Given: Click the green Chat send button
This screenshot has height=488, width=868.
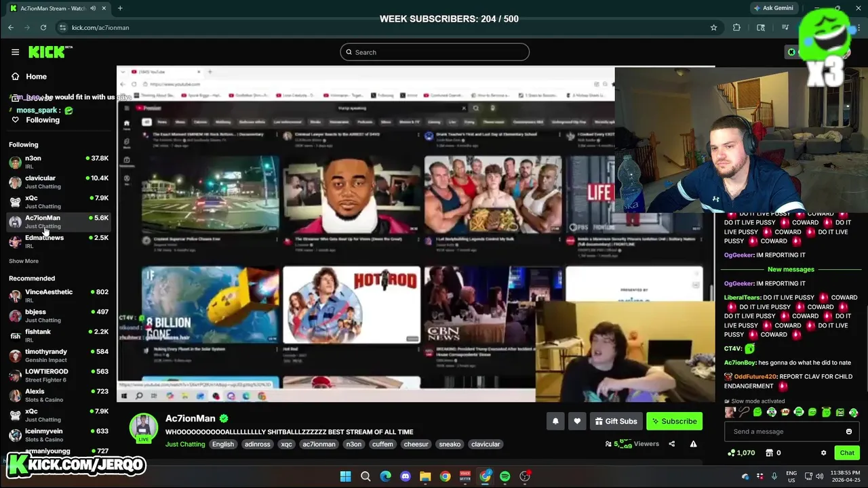Looking at the screenshot, I should [847, 453].
